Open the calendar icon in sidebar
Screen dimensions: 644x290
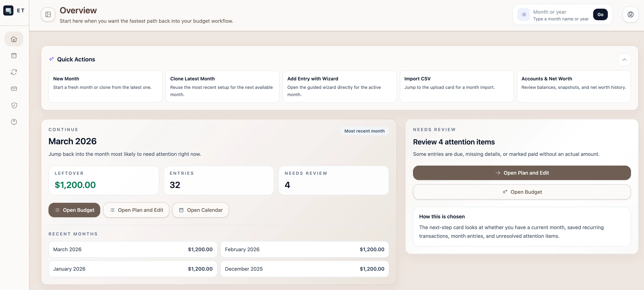[x=14, y=55]
